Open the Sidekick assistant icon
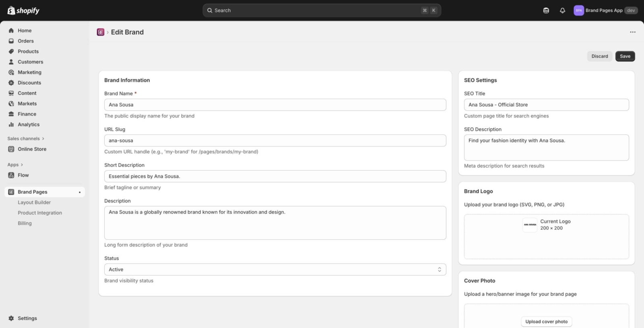Image resolution: width=644 pixels, height=328 pixels. 546,10
